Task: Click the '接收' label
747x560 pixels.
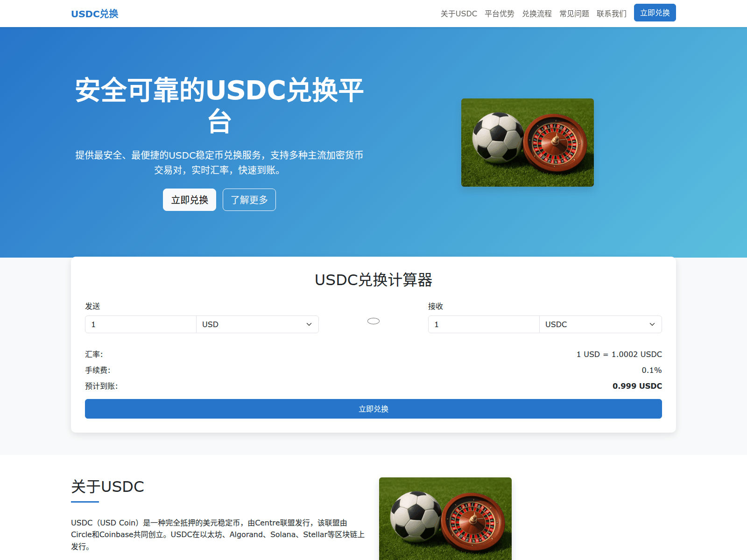Action: pos(436,306)
